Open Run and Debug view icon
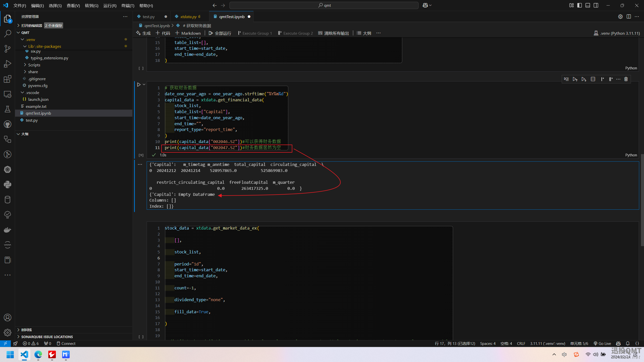The image size is (644, 362). click(8, 64)
